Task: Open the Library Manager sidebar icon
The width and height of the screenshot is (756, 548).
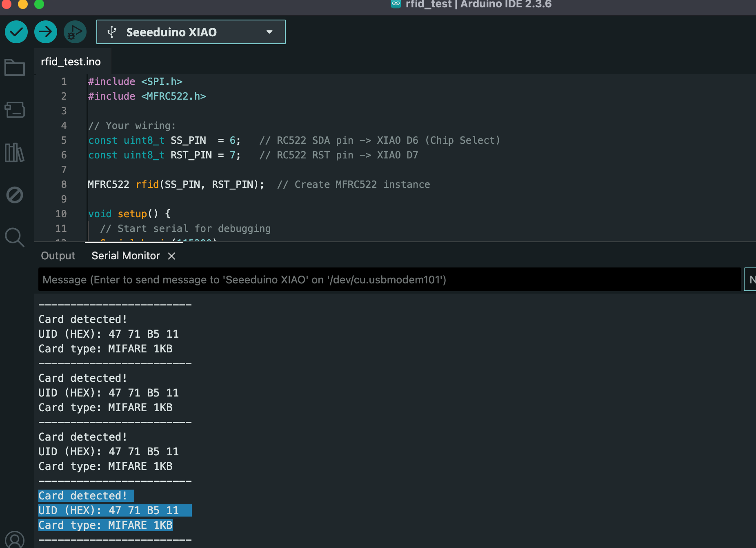Action: tap(15, 152)
